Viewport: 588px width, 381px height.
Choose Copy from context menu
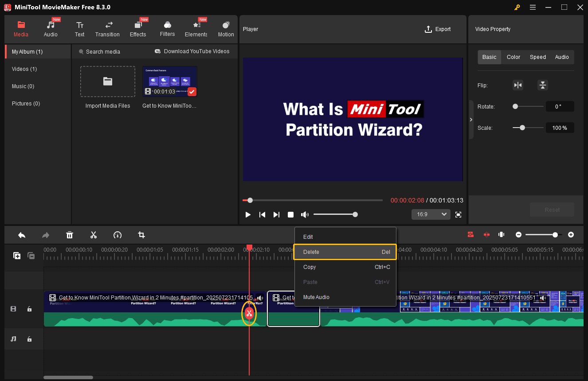[x=345, y=267]
